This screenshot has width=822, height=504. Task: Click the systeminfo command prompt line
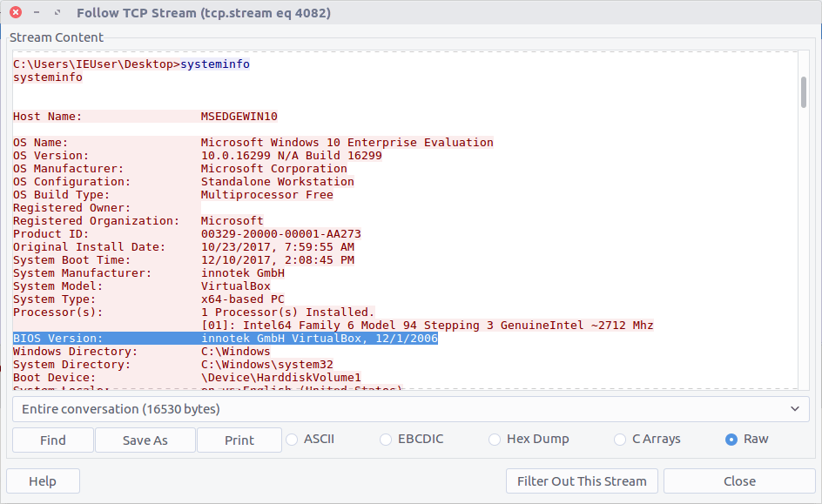tap(131, 64)
